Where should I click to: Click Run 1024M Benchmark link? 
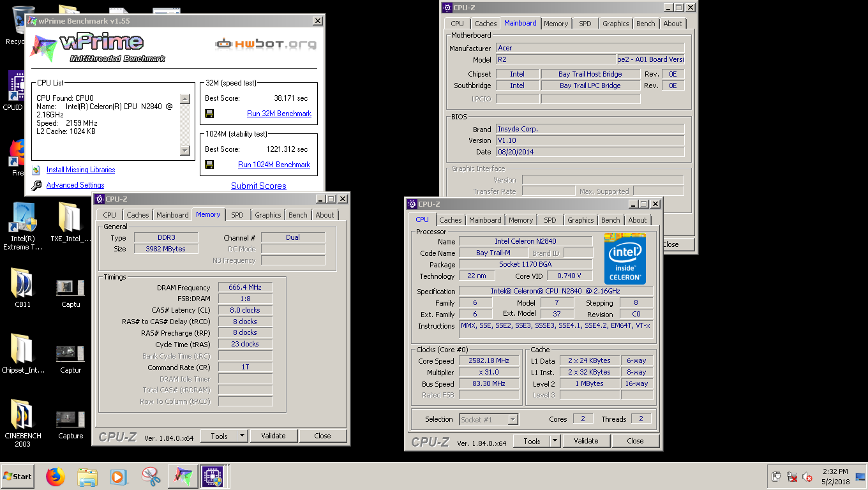click(x=274, y=165)
